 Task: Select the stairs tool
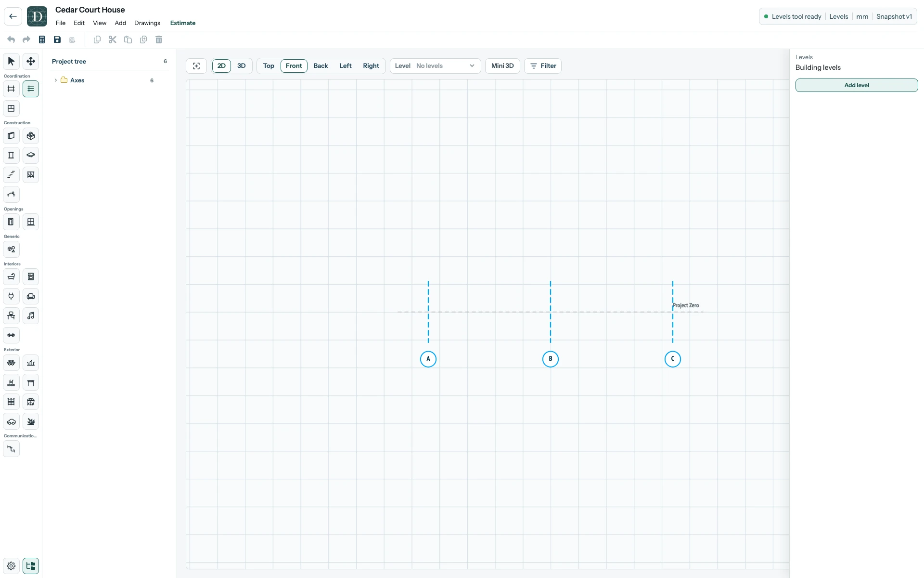point(11,175)
